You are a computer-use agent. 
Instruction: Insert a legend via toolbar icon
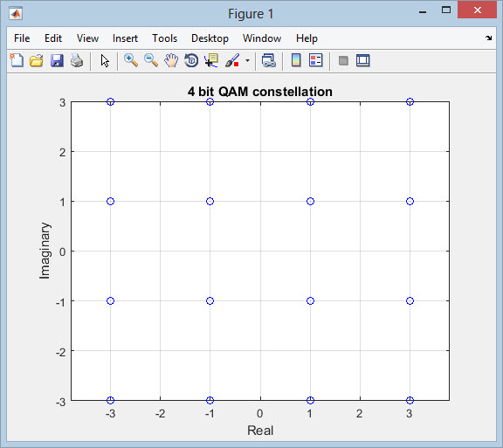coord(315,60)
